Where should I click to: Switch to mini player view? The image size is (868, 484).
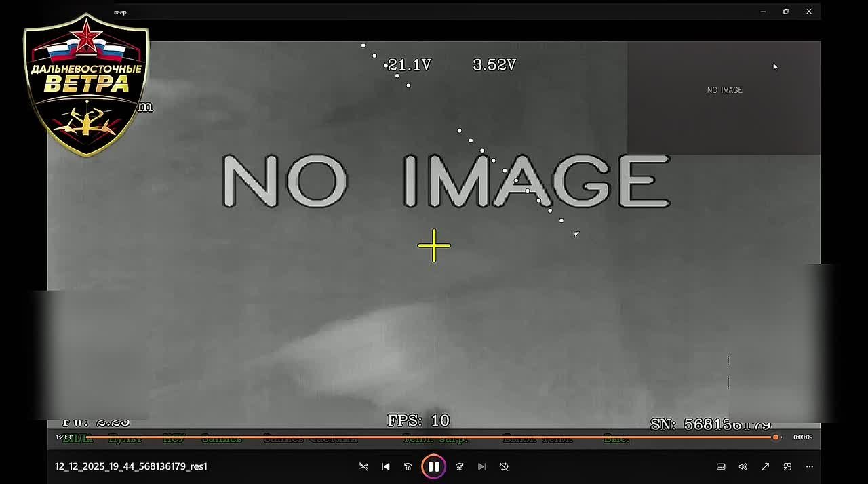coord(787,466)
